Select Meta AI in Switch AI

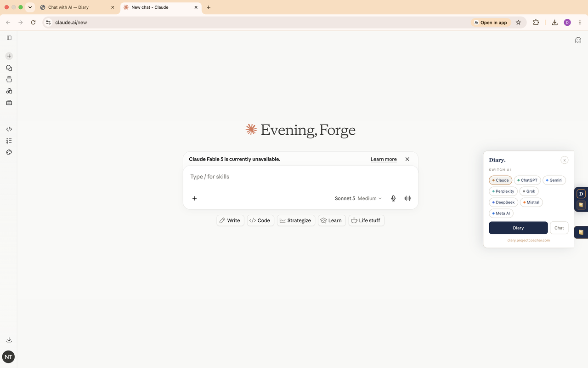tap(501, 213)
